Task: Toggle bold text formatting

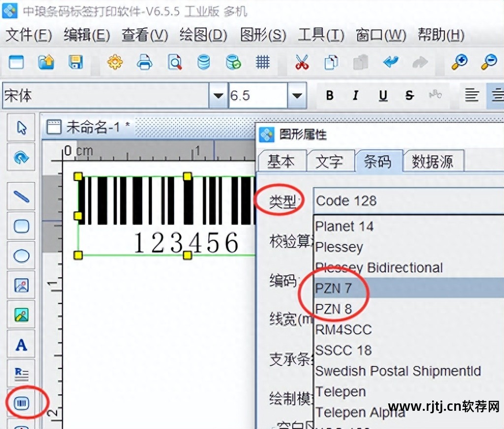Action: 329,96
